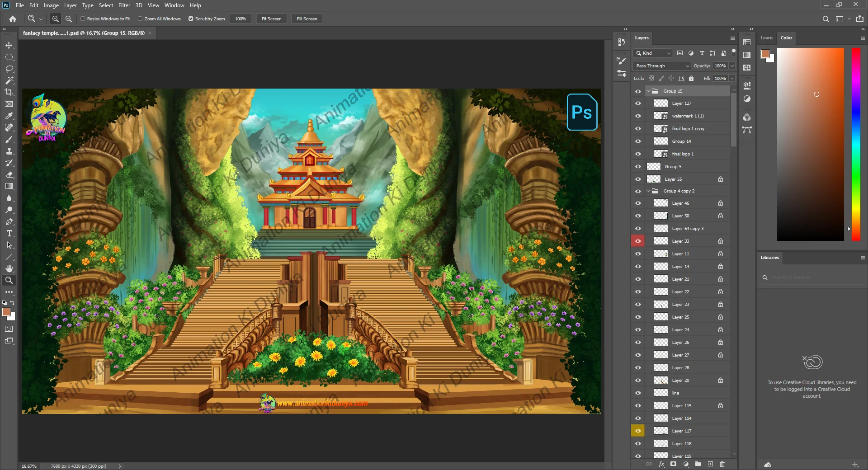This screenshot has width=868, height=470.
Task: Click the vertical hue spectrum slider
Action: 856,145
